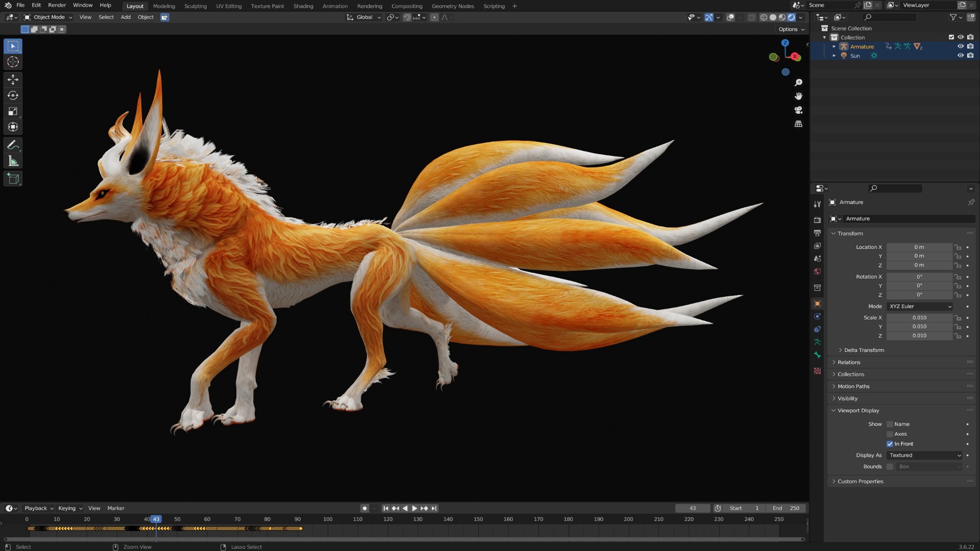
Task: Open the Global orientation dropdown
Action: point(364,17)
